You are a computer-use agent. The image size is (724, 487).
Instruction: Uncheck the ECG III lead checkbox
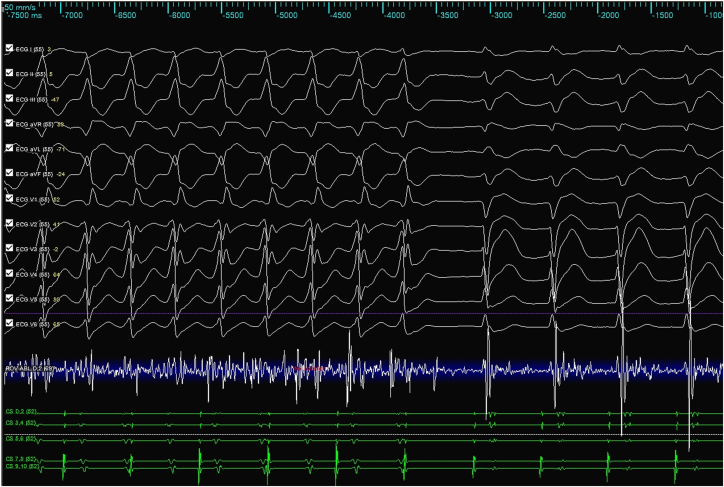pos(10,98)
